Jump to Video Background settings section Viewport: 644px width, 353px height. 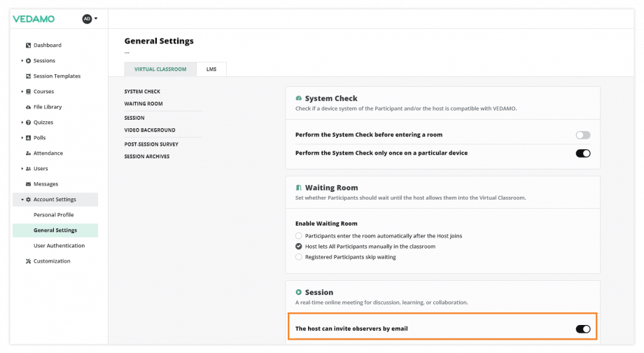[150, 130]
